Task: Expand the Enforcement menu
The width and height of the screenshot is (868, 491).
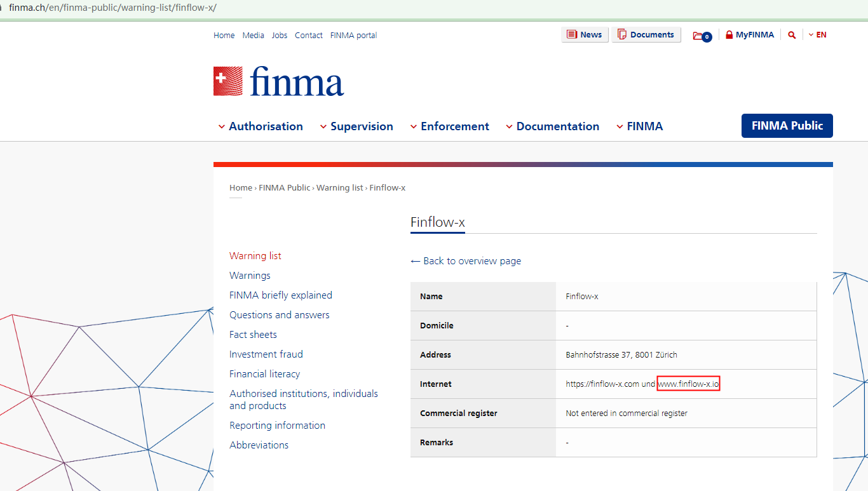Action: coord(449,126)
